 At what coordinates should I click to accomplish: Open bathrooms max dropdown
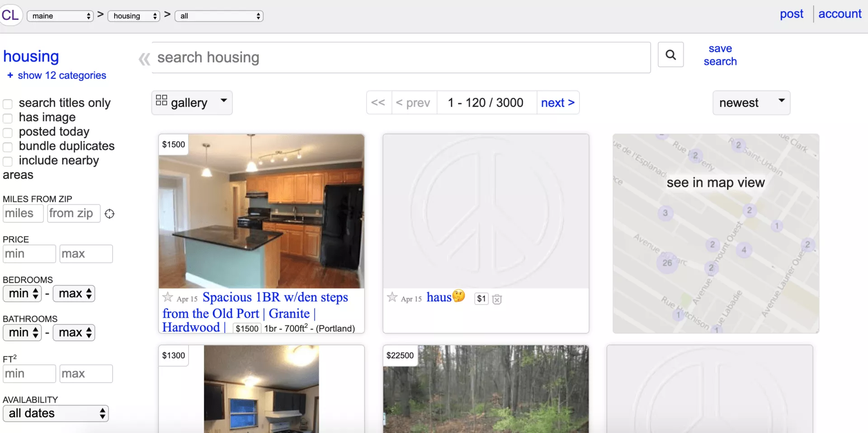coord(74,333)
